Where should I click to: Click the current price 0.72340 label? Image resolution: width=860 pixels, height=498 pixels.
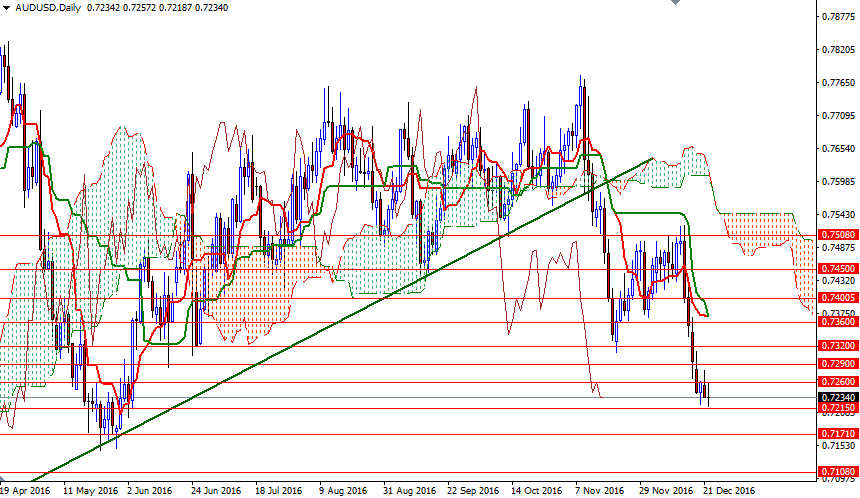pos(839,398)
